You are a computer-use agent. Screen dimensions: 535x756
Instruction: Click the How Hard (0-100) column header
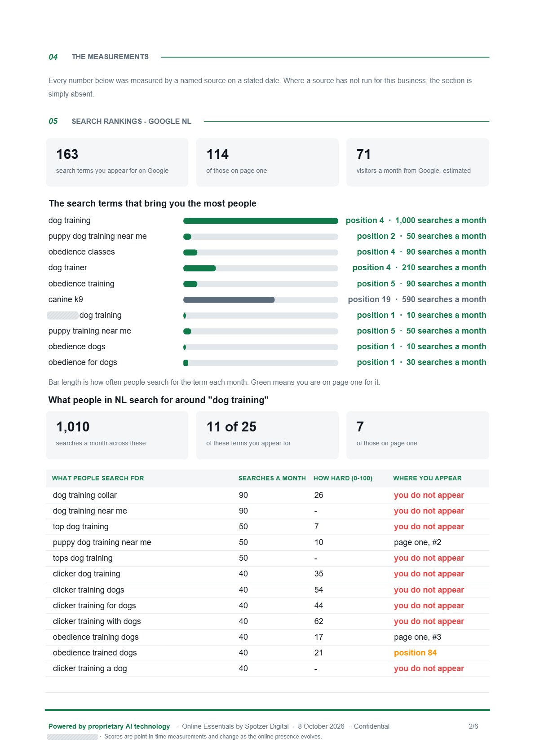[x=343, y=478]
